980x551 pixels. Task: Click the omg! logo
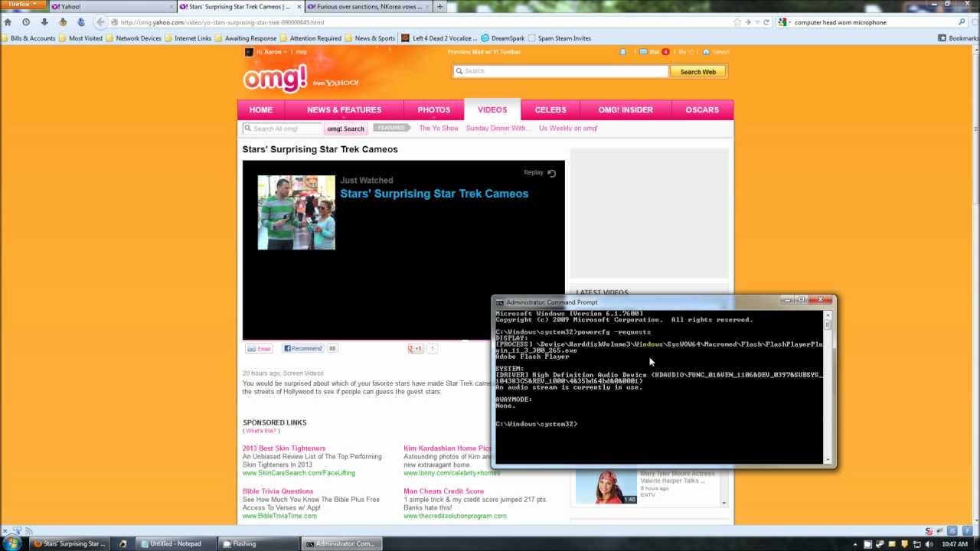click(x=276, y=77)
